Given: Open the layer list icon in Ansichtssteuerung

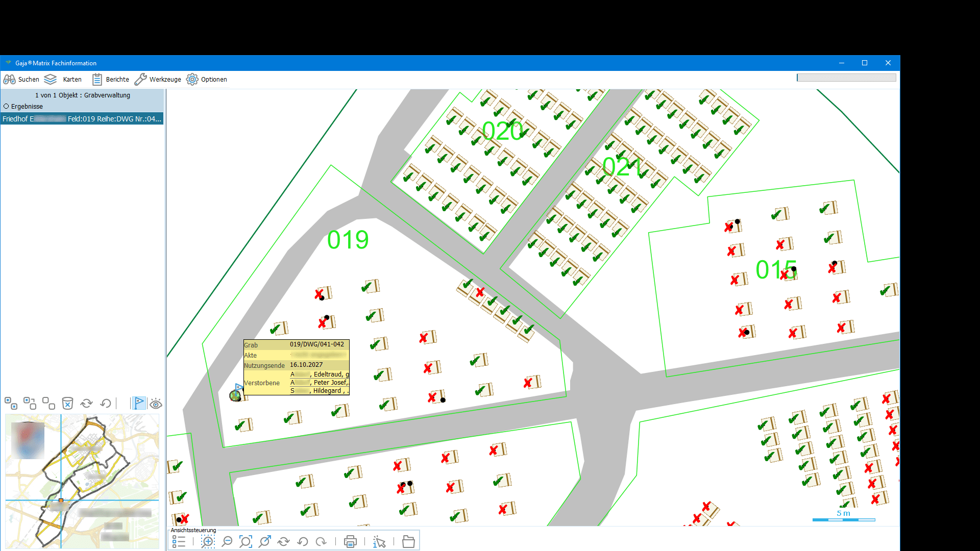Looking at the screenshot, I should (179, 542).
